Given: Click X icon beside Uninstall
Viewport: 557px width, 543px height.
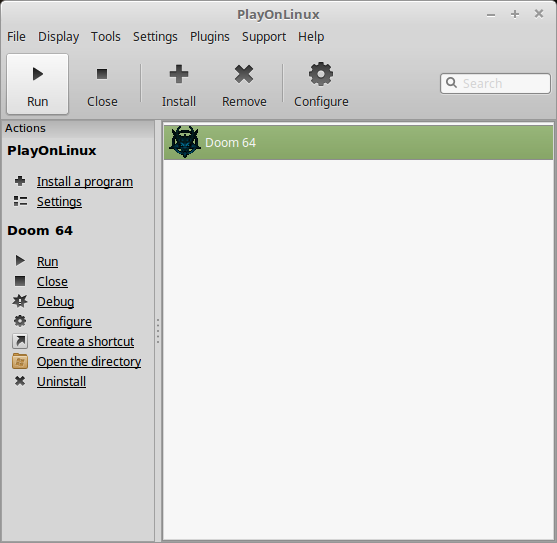Looking at the screenshot, I should click(x=20, y=381).
